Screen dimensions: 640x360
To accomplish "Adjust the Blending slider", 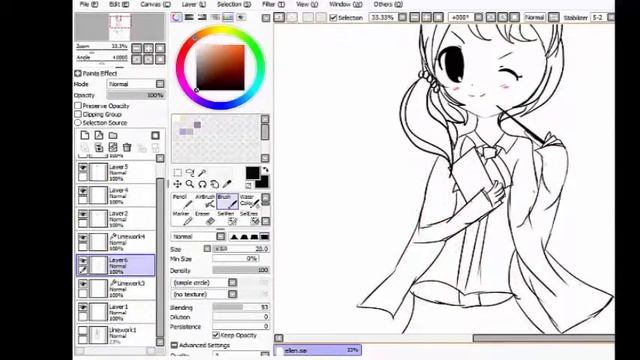I will (x=241, y=307).
